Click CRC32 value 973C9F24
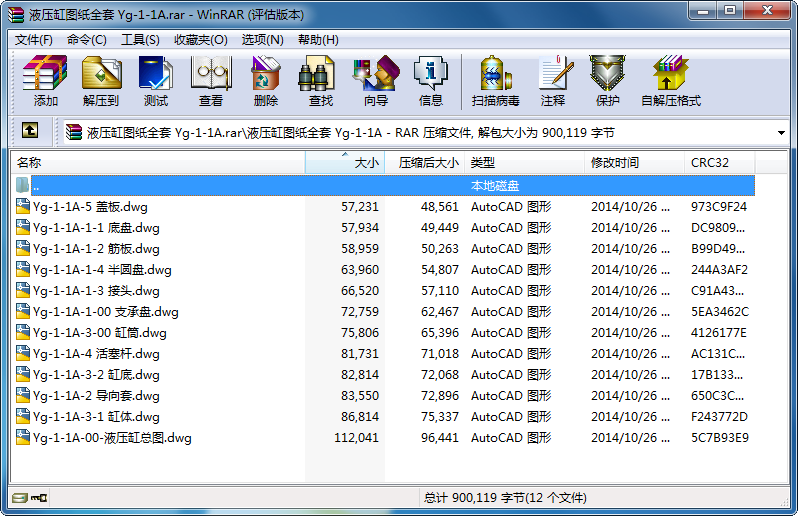798x516 pixels. click(719, 207)
